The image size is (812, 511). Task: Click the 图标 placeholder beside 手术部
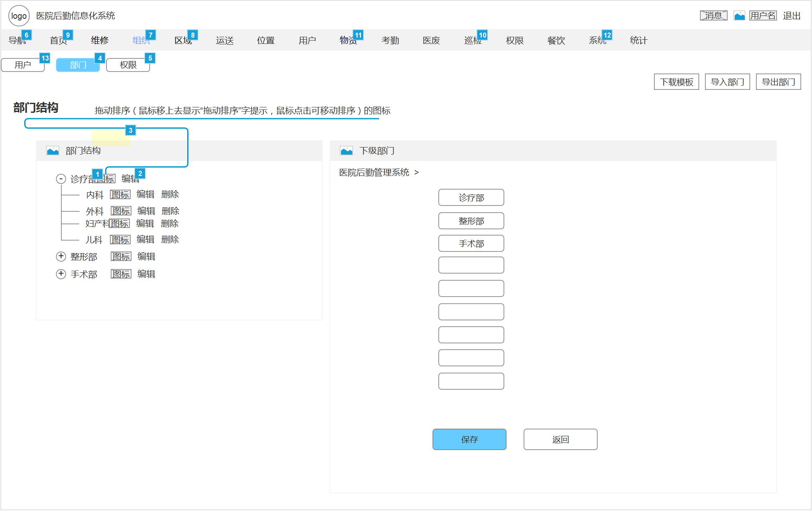tap(121, 274)
